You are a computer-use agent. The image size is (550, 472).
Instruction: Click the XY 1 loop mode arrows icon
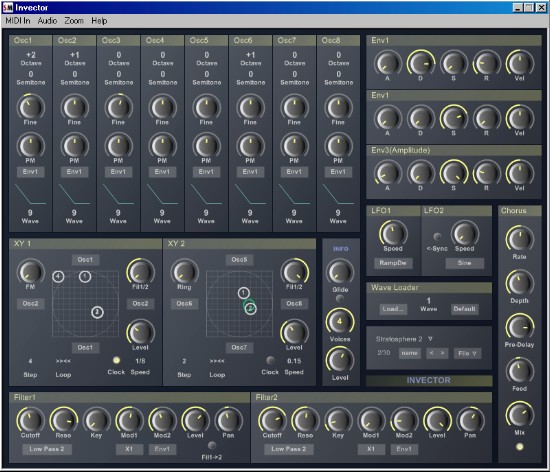(x=63, y=361)
